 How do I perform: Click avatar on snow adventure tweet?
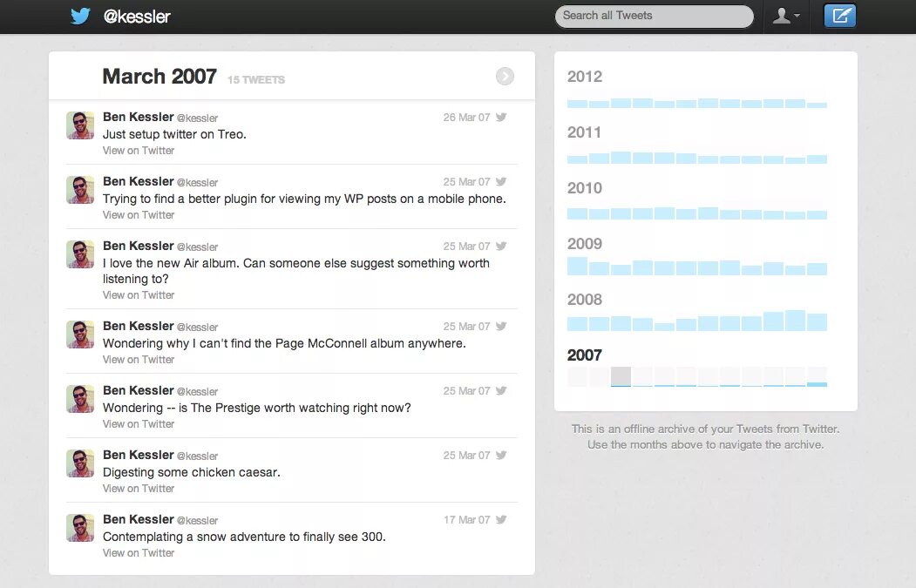[80, 528]
